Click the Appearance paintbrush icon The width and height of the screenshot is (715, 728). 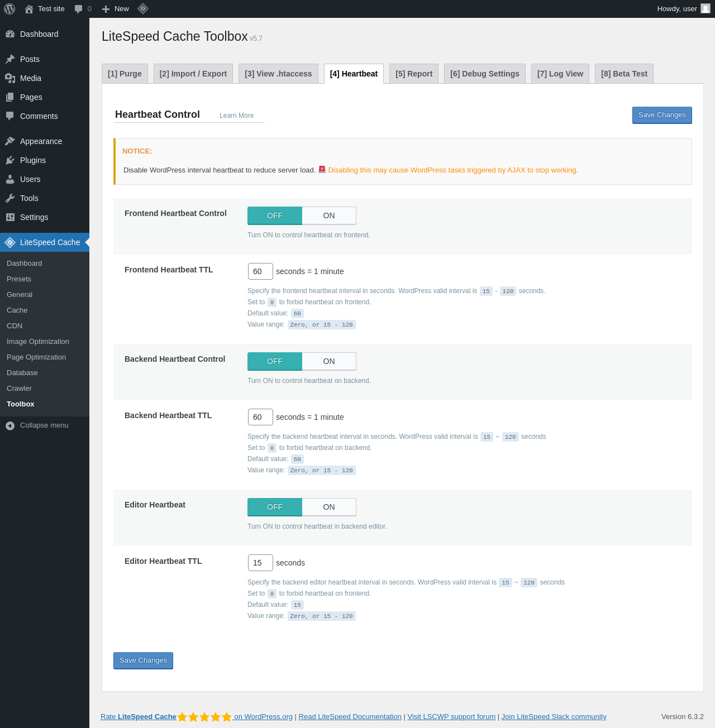10,141
